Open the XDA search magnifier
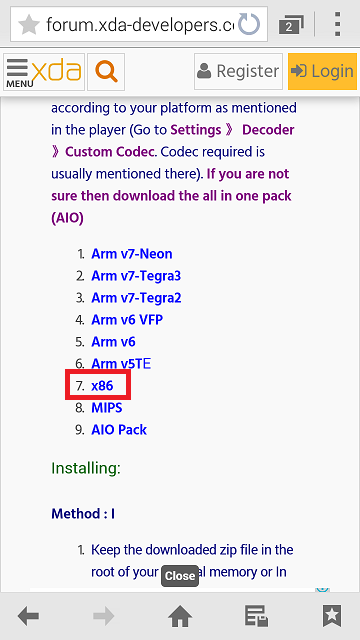360x640 pixels. pyautogui.click(x=106, y=72)
